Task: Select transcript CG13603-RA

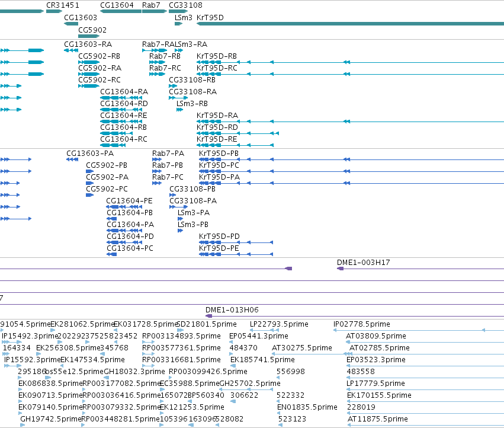Action: (88, 44)
